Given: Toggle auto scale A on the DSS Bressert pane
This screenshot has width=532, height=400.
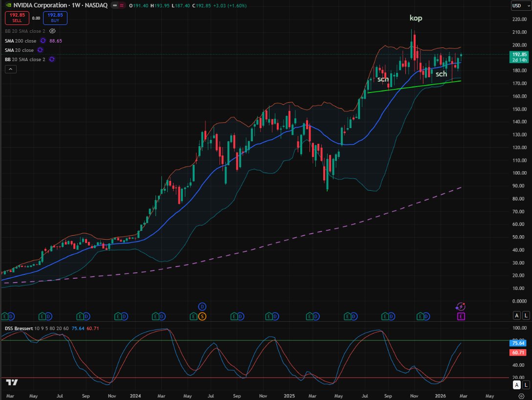Looking at the screenshot, I should coord(517,385).
